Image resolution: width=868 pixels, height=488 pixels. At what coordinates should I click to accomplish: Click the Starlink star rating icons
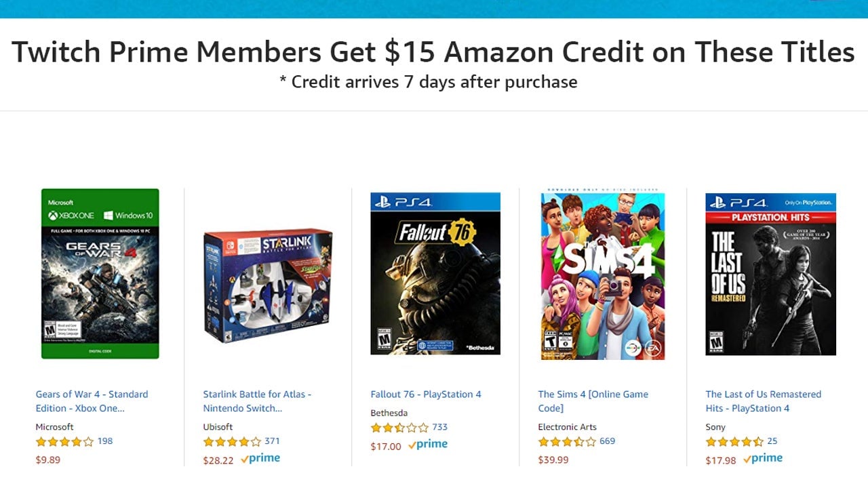click(x=232, y=442)
